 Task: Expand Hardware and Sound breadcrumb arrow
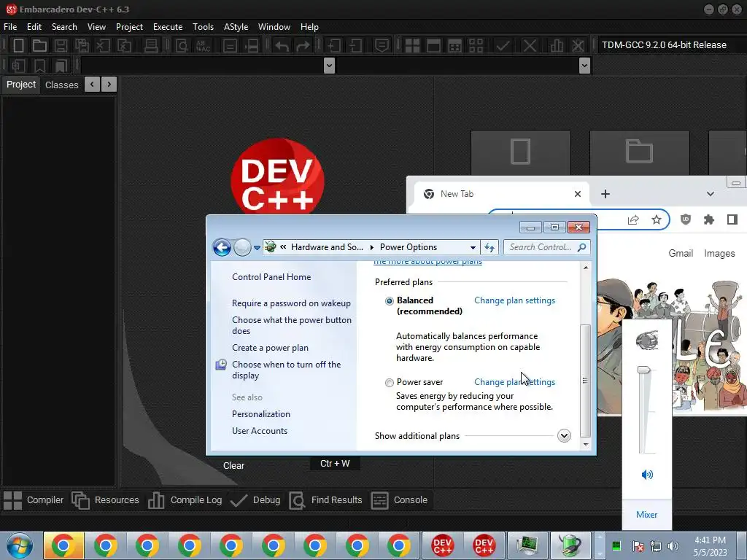[371, 247]
